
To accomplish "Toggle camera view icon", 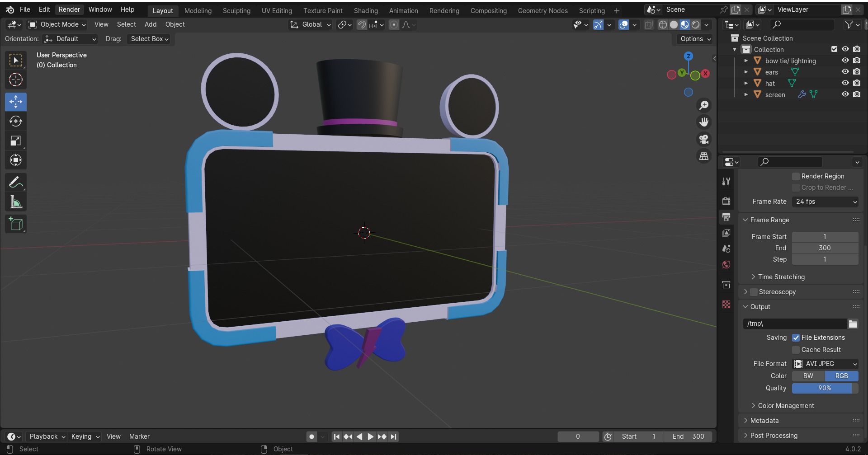I will (x=704, y=139).
